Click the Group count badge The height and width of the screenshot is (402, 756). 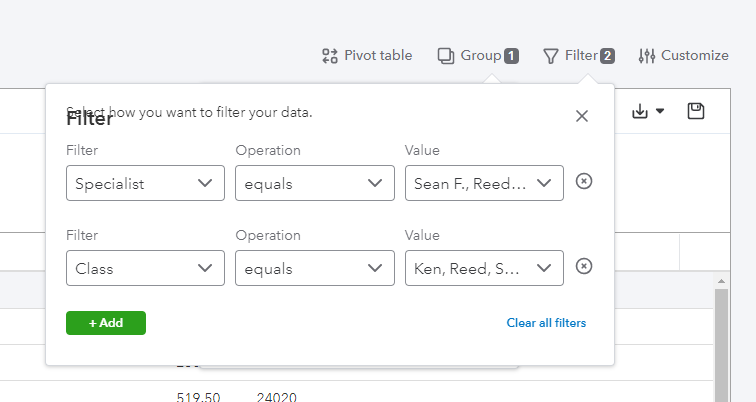point(511,56)
